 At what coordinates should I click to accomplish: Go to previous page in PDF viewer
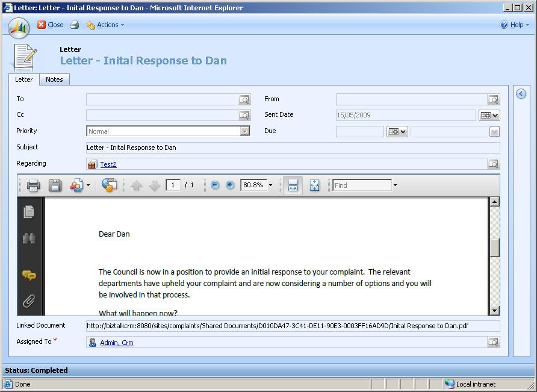136,185
